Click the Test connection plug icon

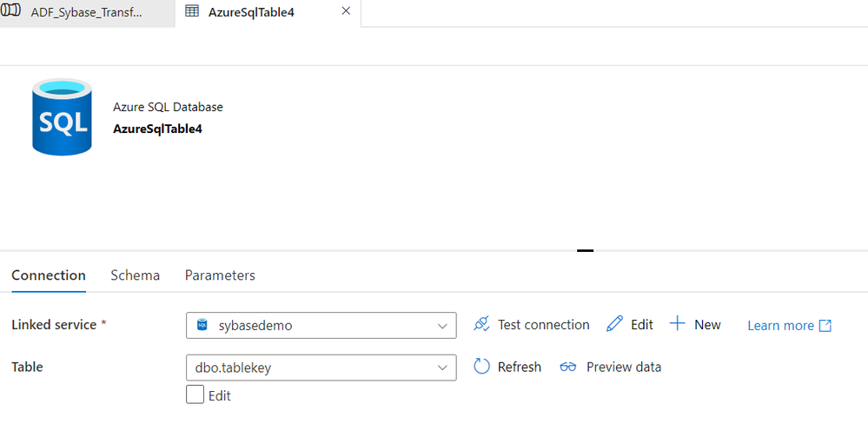[482, 324]
